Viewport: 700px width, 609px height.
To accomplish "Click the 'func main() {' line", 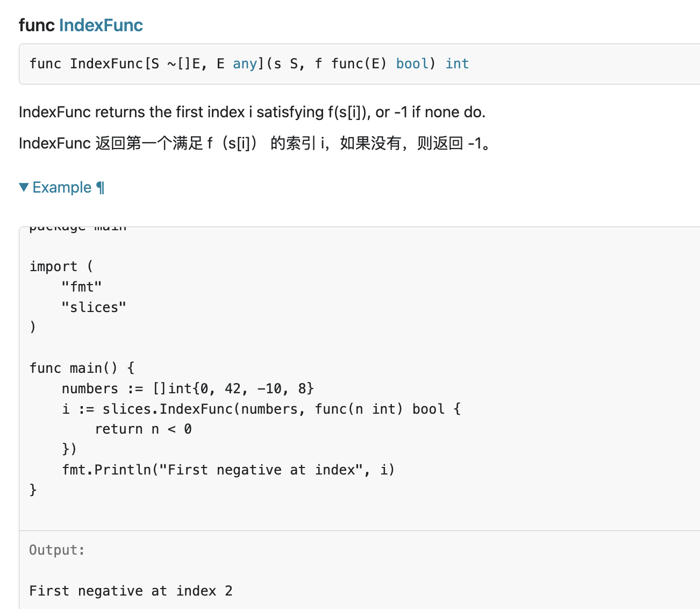I will point(82,368).
